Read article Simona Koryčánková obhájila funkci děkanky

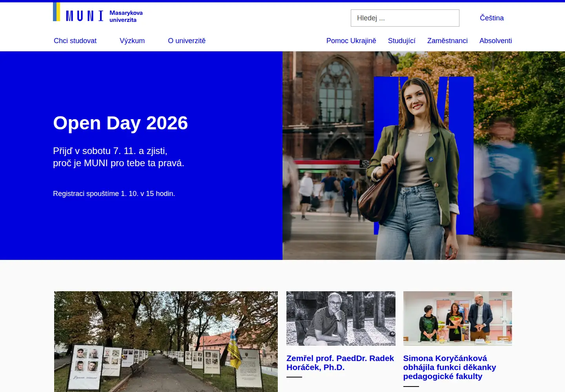(x=450, y=367)
